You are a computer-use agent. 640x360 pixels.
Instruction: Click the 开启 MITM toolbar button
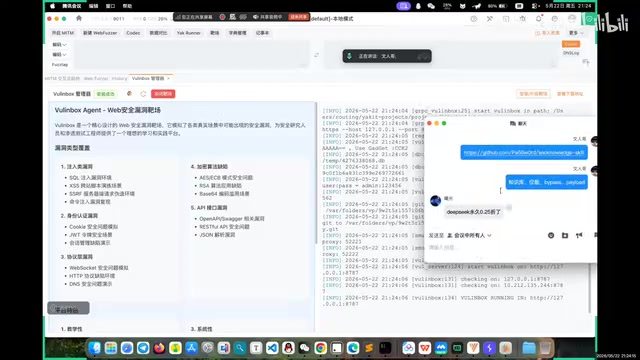(x=62, y=33)
